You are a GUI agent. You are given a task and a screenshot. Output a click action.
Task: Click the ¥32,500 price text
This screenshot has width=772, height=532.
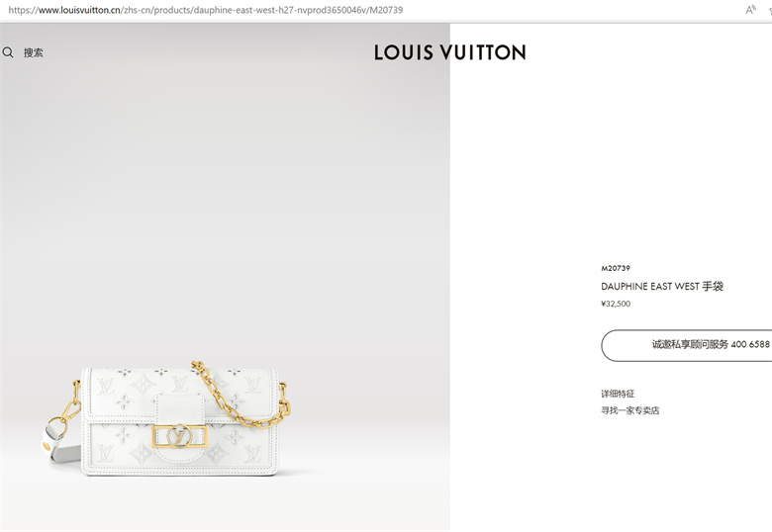pyautogui.click(x=616, y=304)
